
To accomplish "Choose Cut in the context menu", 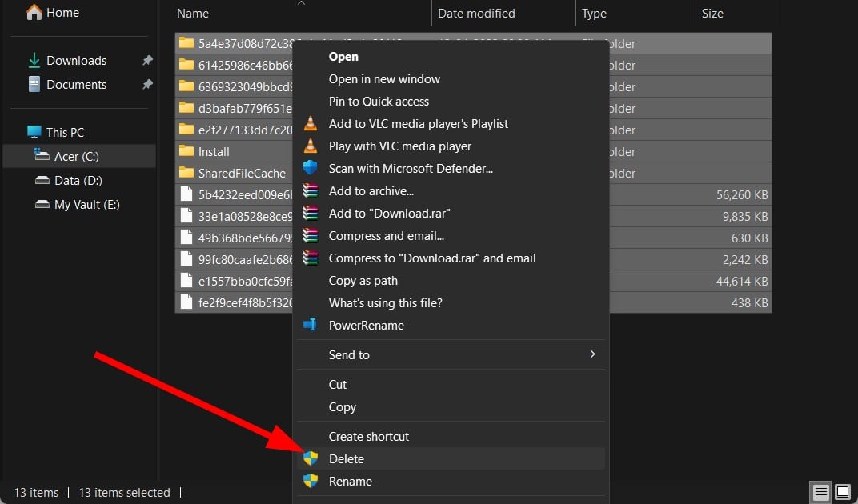I will pyautogui.click(x=338, y=384).
